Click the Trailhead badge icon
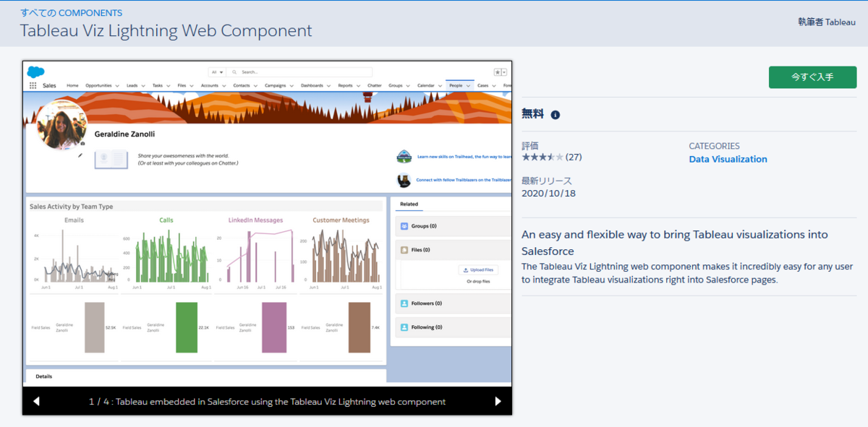The image size is (868, 427). pos(404,157)
